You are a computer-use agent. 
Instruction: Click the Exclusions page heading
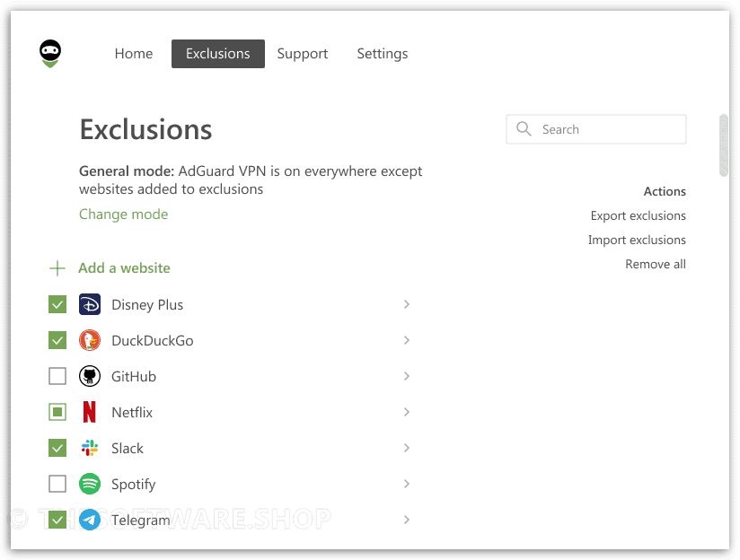[145, 129]
